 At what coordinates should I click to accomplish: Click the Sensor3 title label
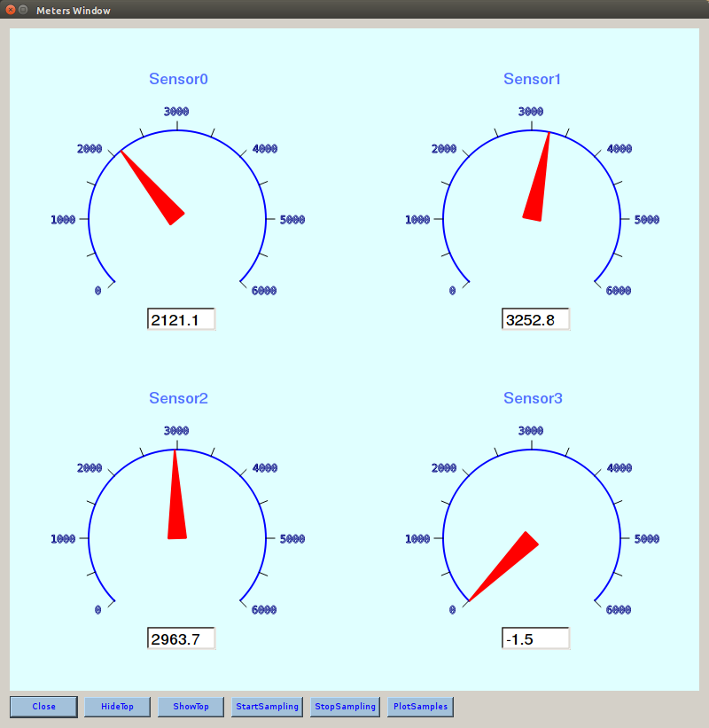coord(533,398)
